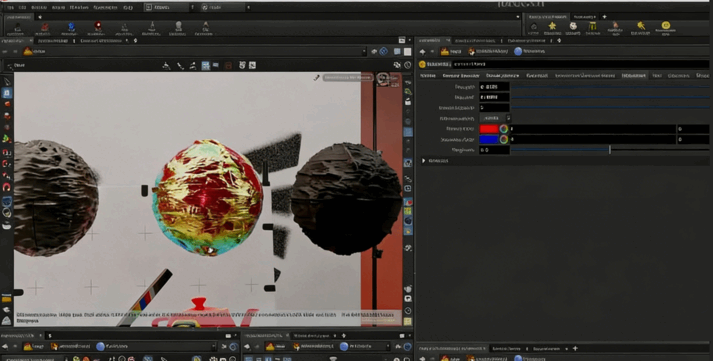Toggle the green display option on viewport right toolbar
This screenshot has width=713, height=361.
pyautogui.click(x=408, y=91)
